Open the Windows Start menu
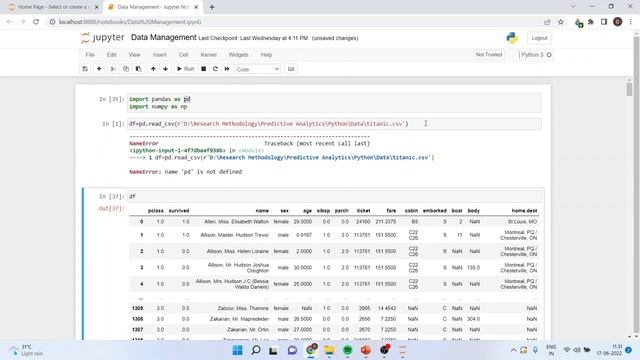Viewport: 640px width, 360px height. click(x=237, y=350)
